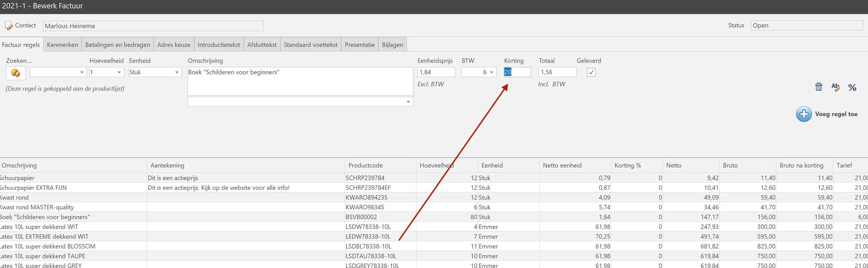Click the blue plus add-line icon
Viewport: 868px width, 268px height.
pos(804,114)
